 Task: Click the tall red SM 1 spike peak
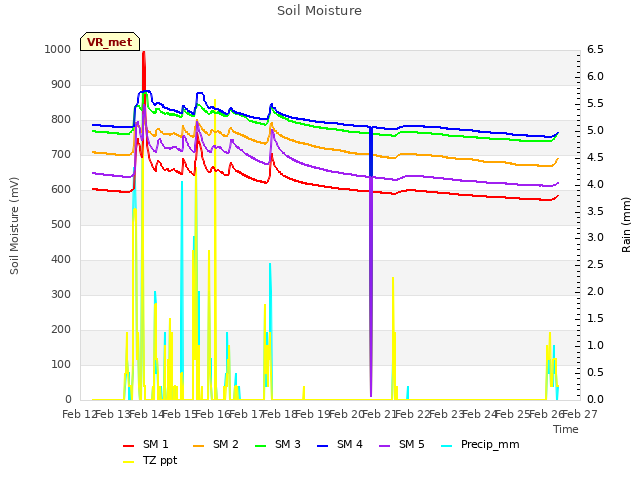tap(144, 53)
